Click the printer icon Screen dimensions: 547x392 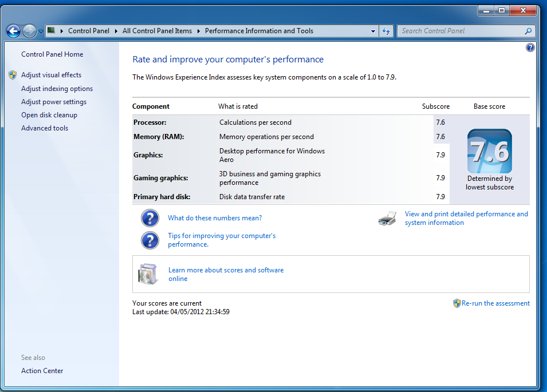tap(387, 219)
